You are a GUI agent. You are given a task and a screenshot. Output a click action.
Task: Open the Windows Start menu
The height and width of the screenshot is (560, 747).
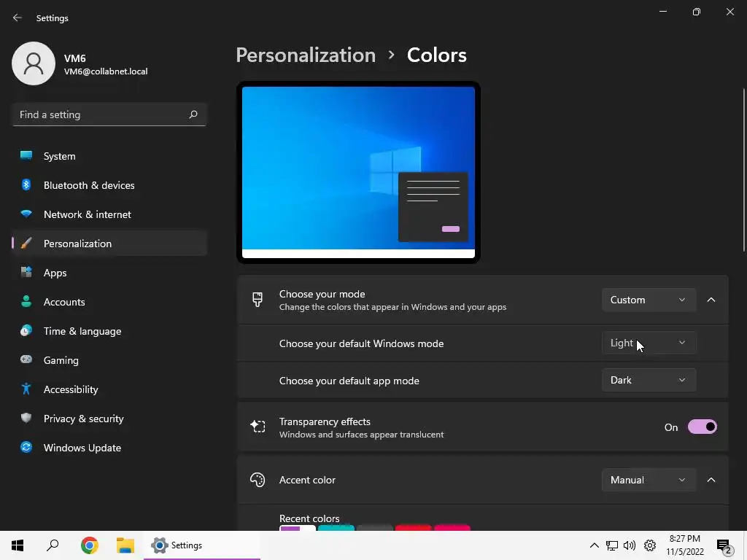pos(18,545)
